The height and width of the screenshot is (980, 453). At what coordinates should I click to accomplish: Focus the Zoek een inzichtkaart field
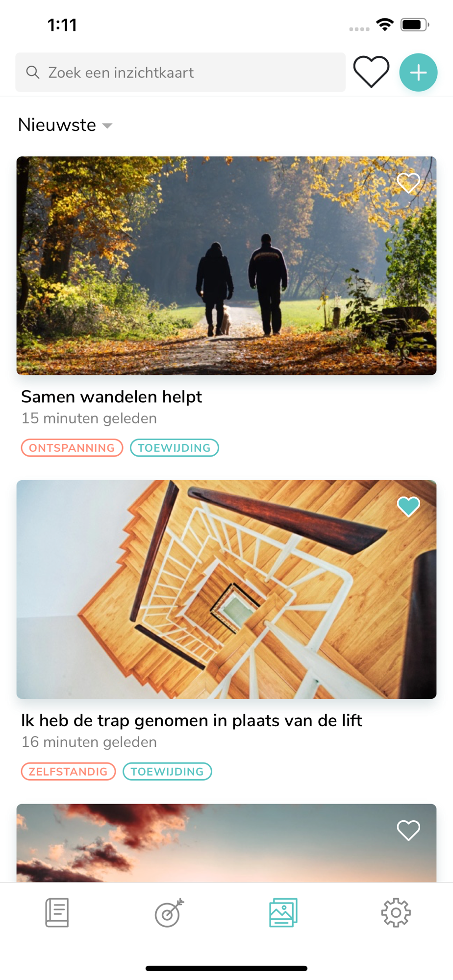(180, 73)
